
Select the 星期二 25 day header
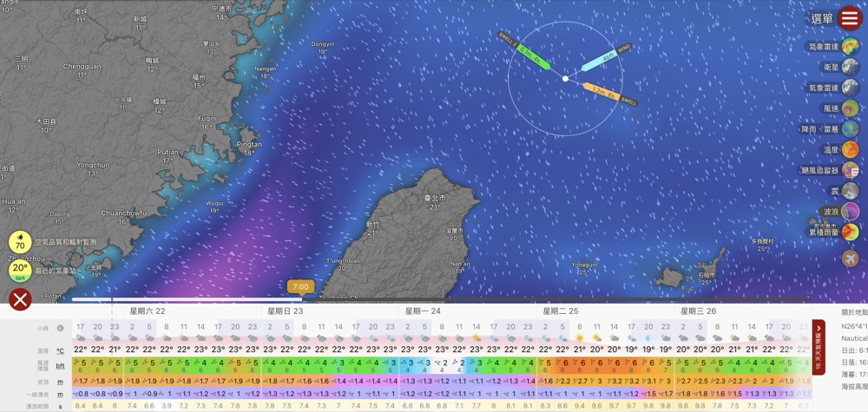[x=560, y=311]
